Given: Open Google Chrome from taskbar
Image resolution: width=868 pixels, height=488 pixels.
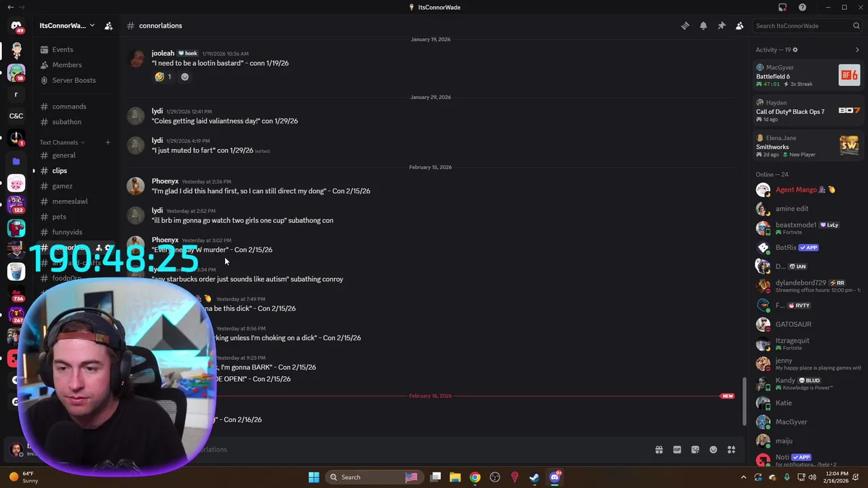Looking at the screenshot, I should tap(475, 477).
